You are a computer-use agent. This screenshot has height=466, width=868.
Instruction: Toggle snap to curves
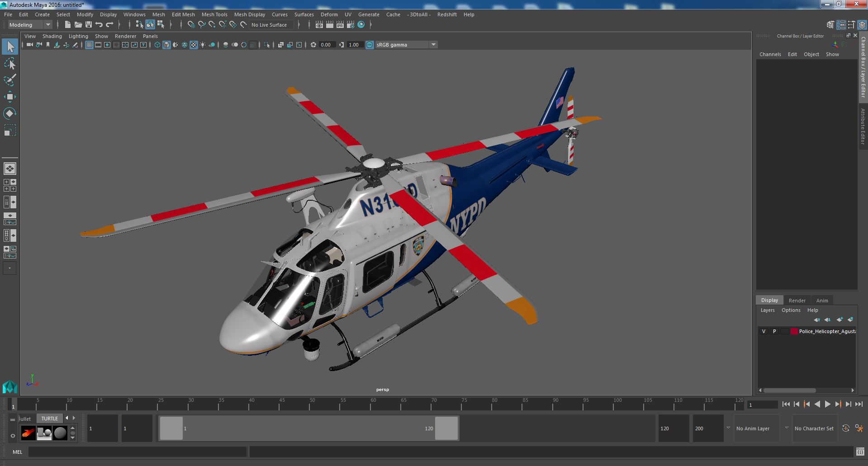click(202, 25)
